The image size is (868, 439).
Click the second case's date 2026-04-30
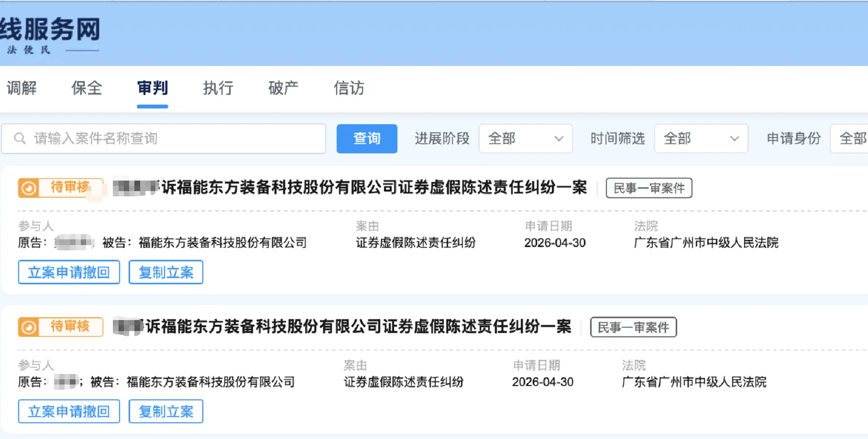(x=543, y=382)
